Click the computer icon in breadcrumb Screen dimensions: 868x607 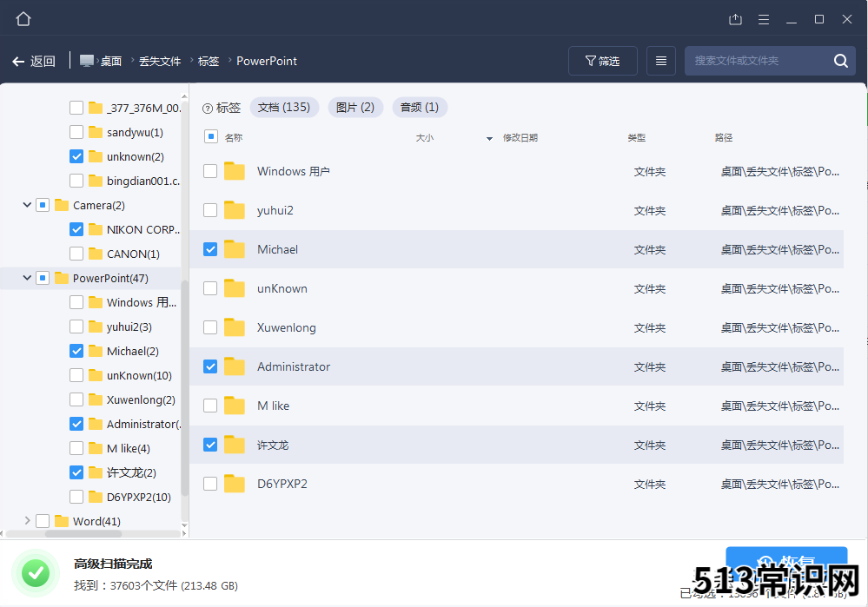(87, 61)
